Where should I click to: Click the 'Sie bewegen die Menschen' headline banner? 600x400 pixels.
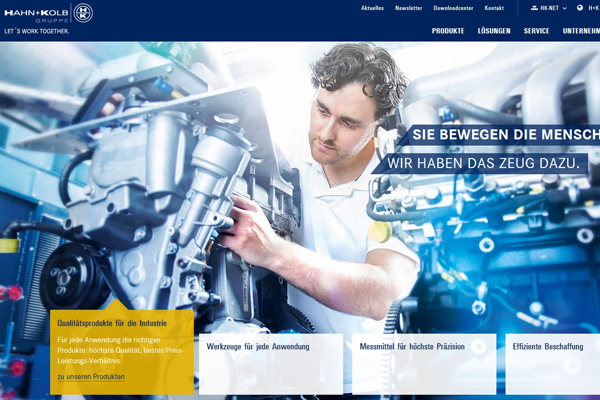click(500, 135)
